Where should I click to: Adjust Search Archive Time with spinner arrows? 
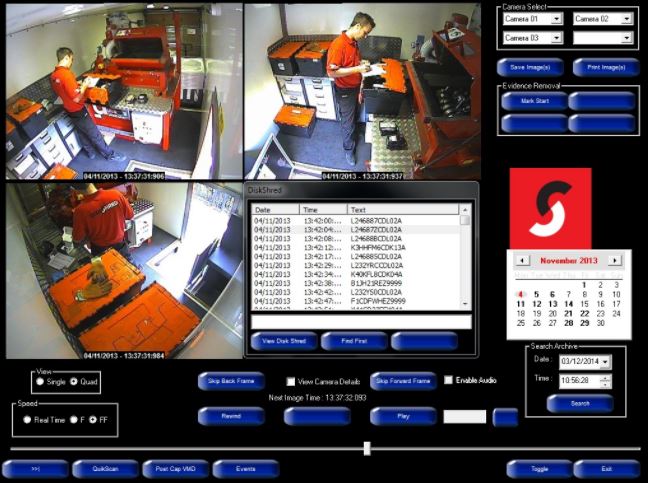(x=605, y=381)
